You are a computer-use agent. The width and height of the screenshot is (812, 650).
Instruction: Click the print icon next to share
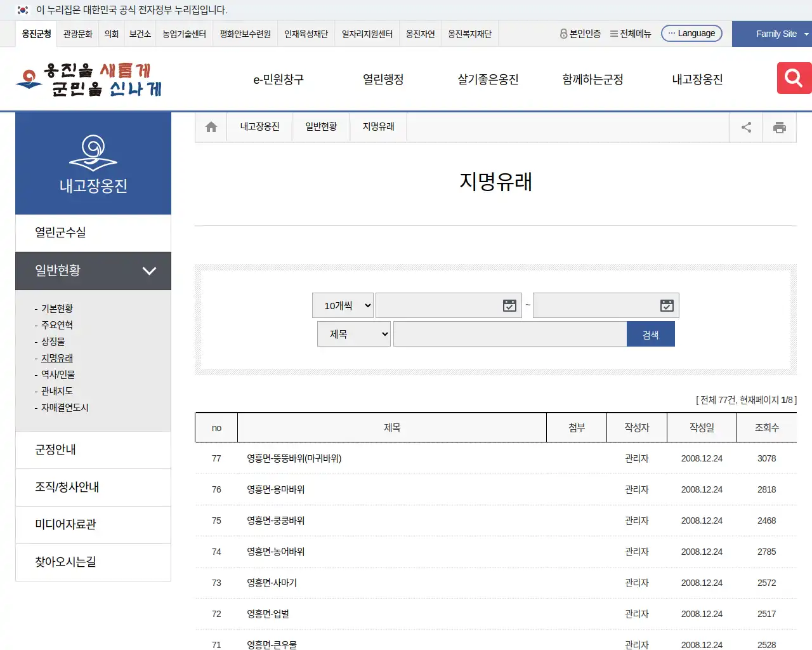[x=780, y=126]
